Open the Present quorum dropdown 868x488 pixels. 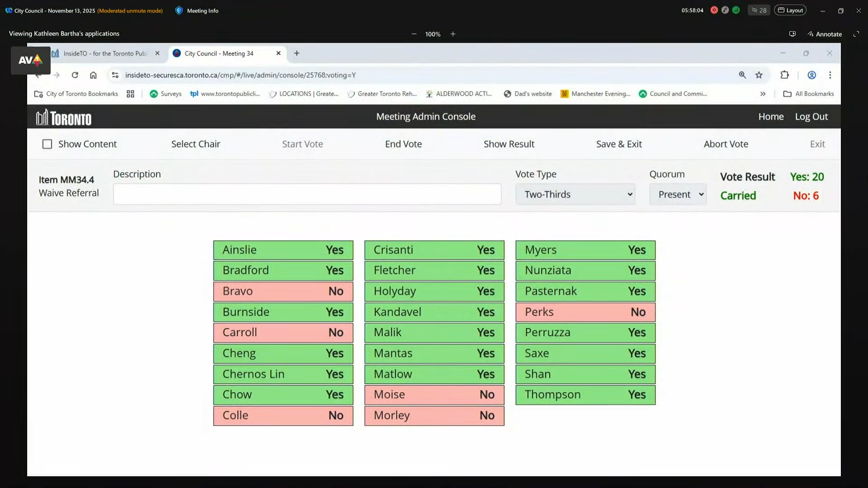pos(678,194)
